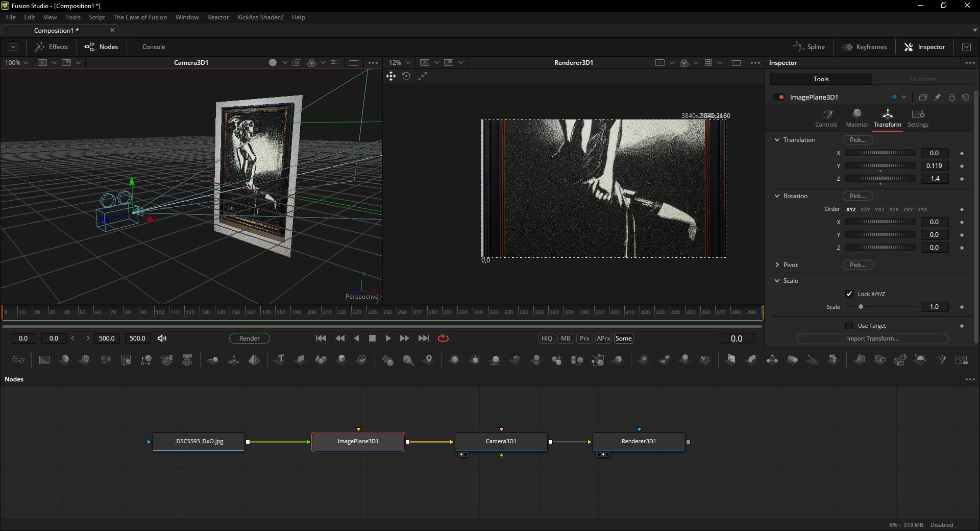Uncheck Lock X/Y/Z scale checkbox

point(849,294)
